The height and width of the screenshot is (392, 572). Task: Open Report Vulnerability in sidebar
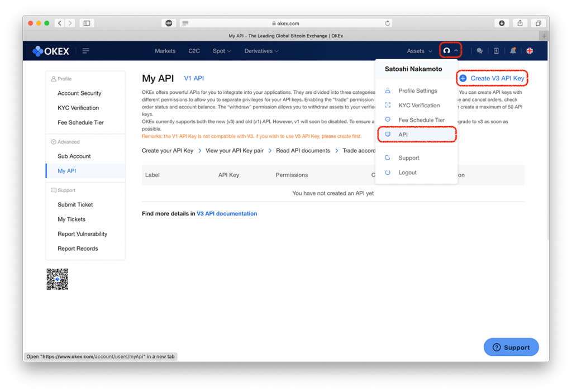click(x=83, y=234)
